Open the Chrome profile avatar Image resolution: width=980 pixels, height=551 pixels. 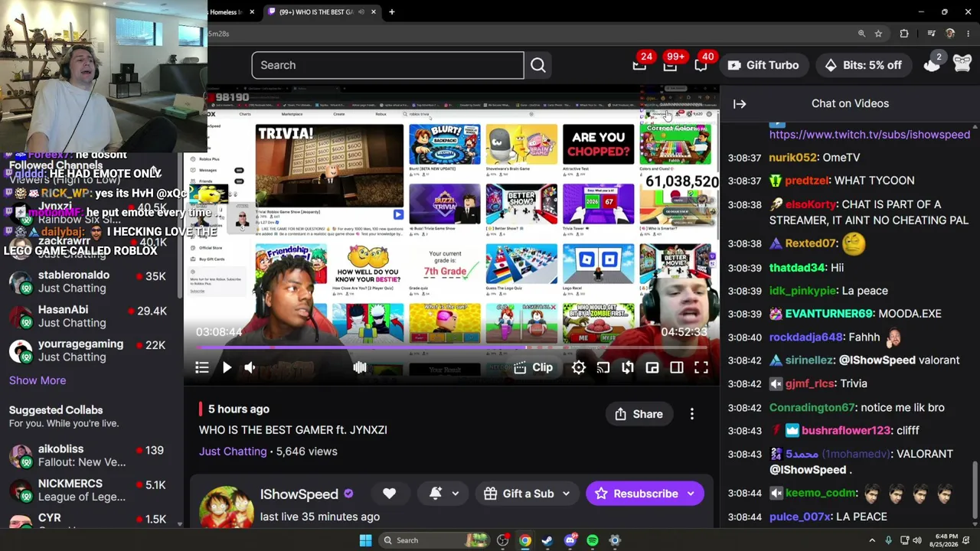click(x=950, y=34)
